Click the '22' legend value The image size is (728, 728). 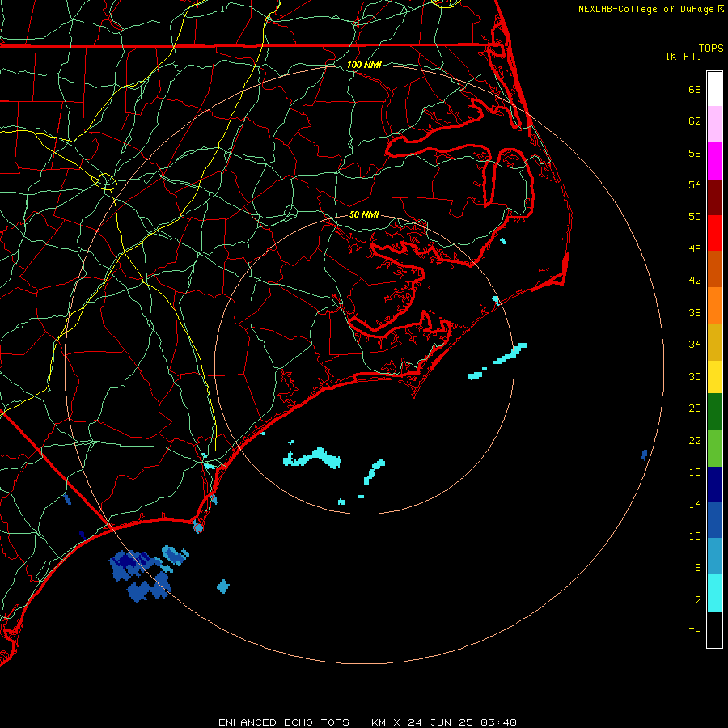(x=695, y=441)
